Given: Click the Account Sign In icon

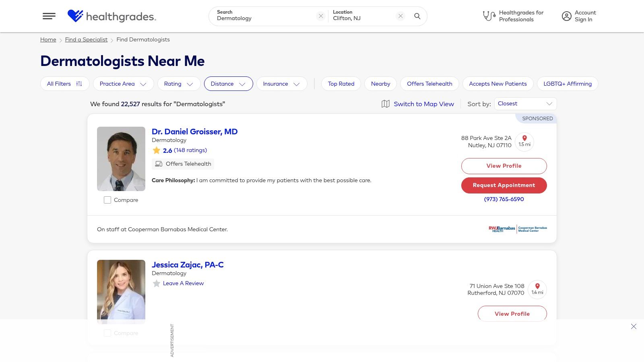Looking at the screenshot, I should 566,16.
